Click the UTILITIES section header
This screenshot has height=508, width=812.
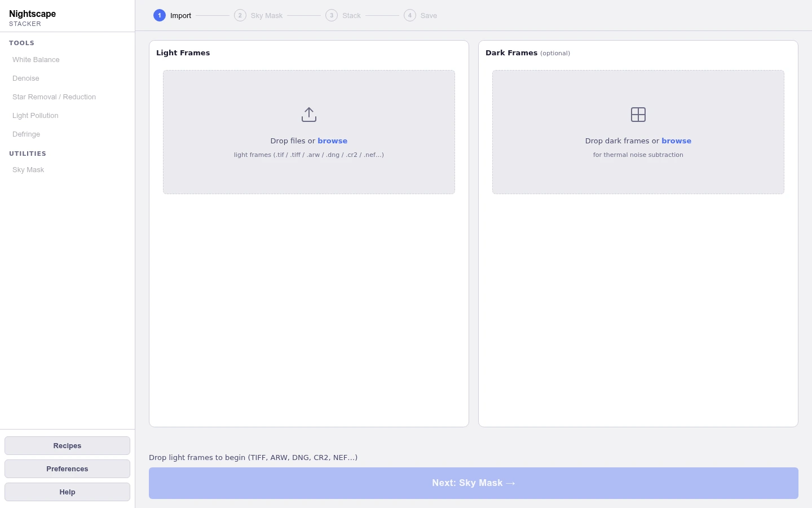click(28, 154)
